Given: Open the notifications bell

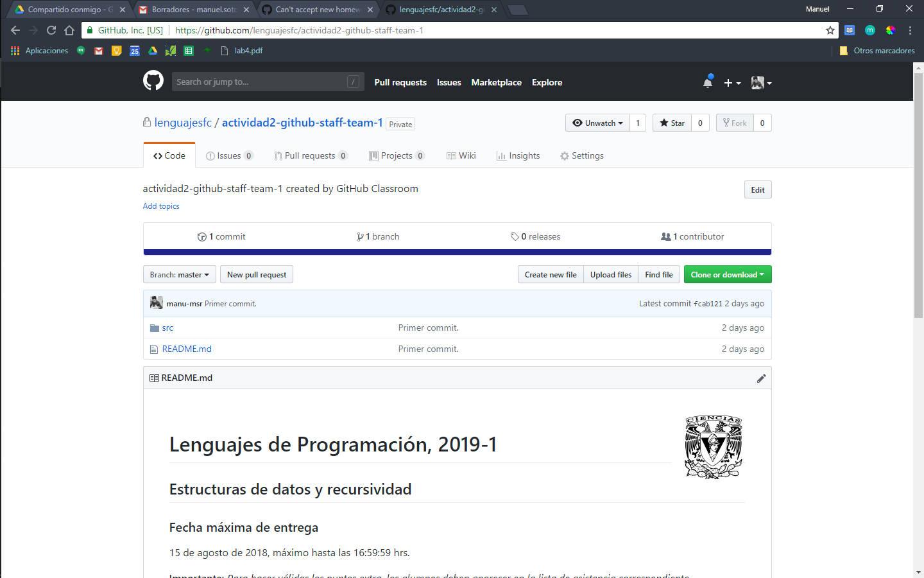Looking at the screenshot, I should point(708,82).
